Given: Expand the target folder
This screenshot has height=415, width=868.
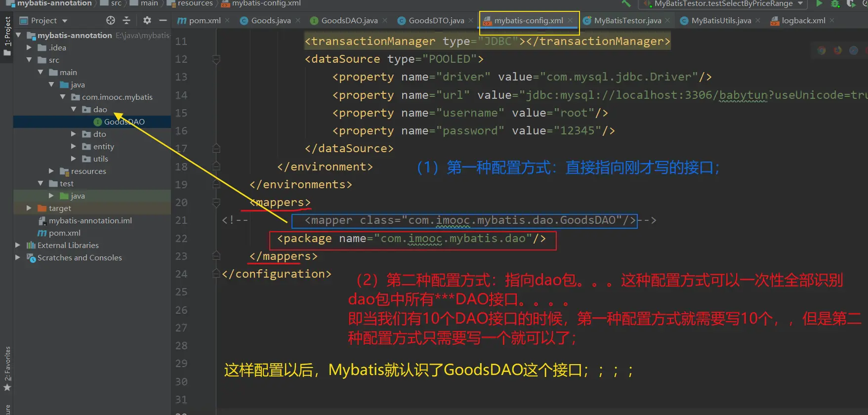Looking at the screenshot, I should (x=29, y=208).
